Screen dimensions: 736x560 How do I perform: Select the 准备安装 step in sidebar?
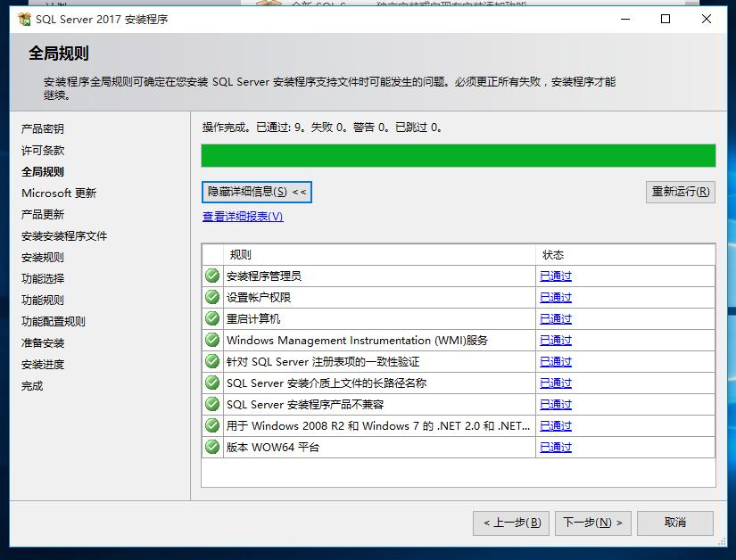(x=43, y=342)
